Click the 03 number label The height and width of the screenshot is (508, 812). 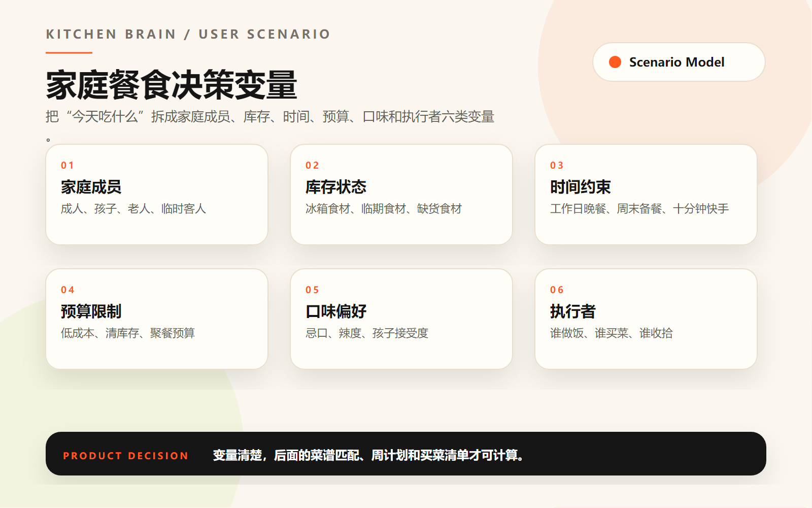click(x=557, y=166)
